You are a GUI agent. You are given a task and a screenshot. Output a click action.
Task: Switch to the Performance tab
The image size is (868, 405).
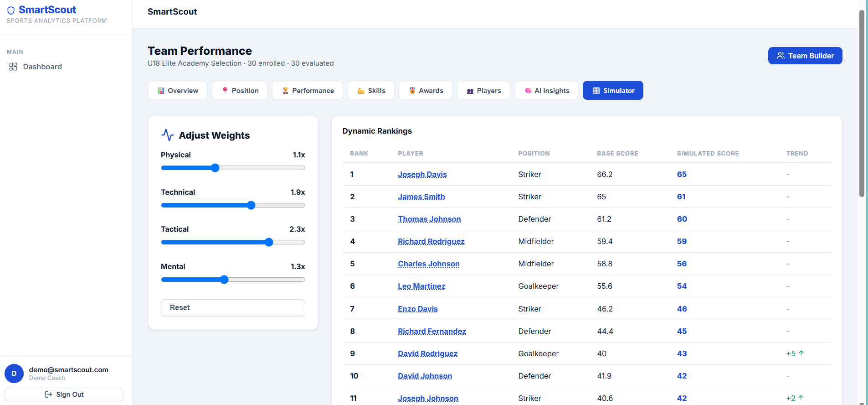click(x=308, y=90)
